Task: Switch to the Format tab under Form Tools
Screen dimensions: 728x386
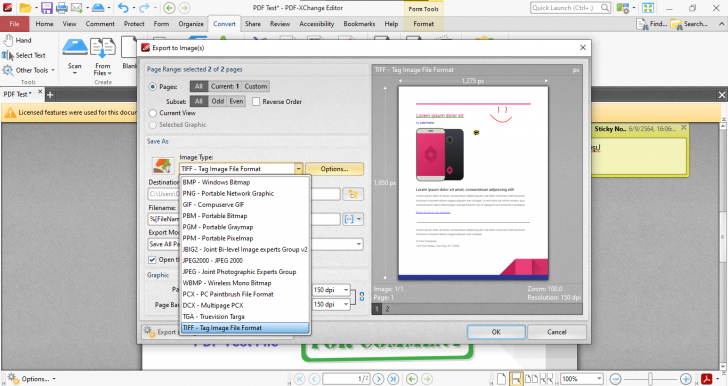Action: point(423,24)
